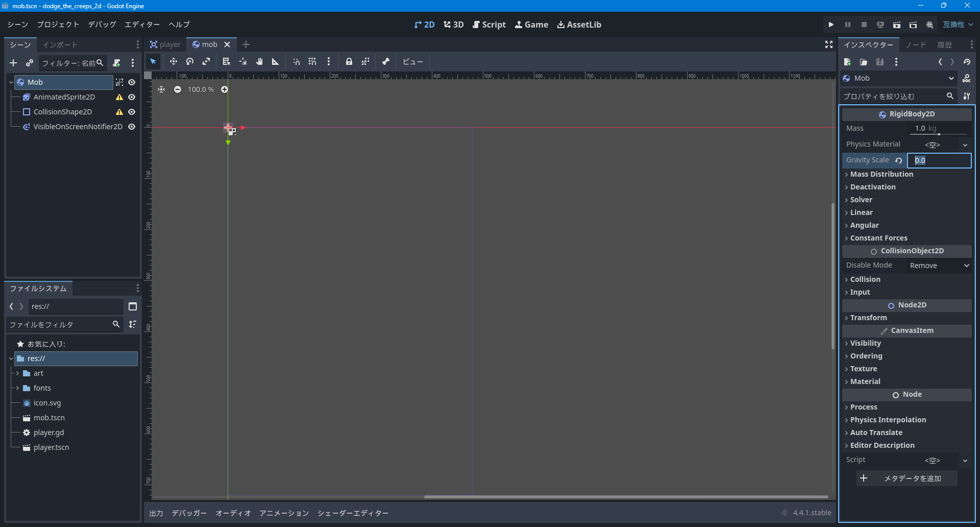Zoom in on the 2D viewport
Image resolution: width=980 pixels, height=527 pixels.
(225, 89)
